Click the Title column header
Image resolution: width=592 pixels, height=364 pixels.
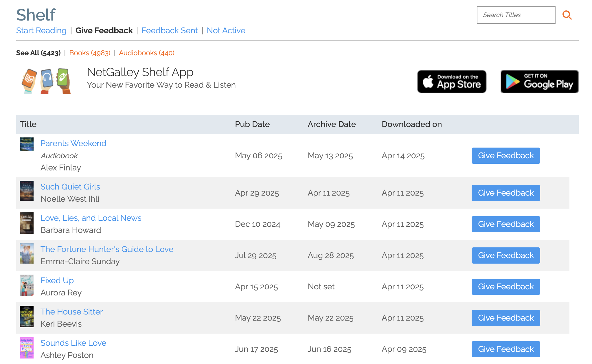pyautogui.click(x=28, y=124)
